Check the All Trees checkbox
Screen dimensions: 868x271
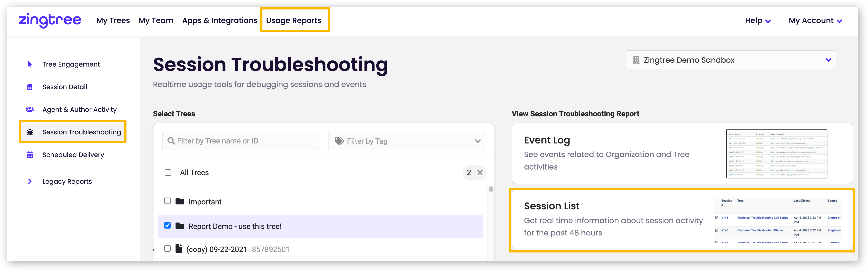coord(168,173)
